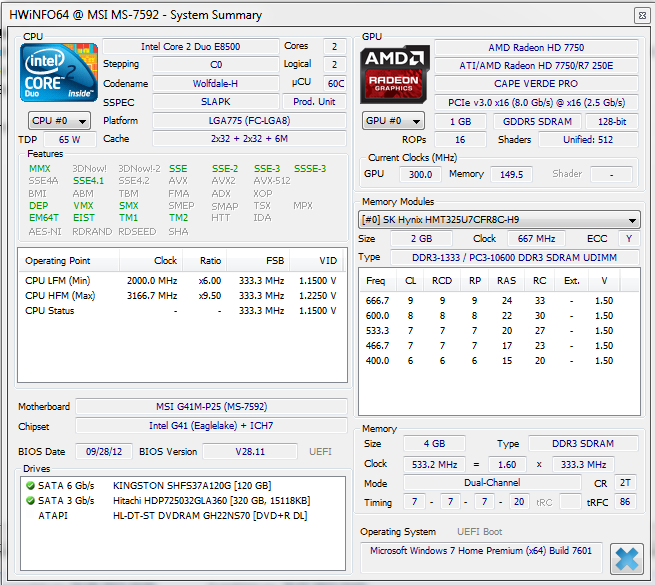This screenshot has height=585, width=655.
Task: Select the CPU HFM (Max) row
Action: pos(181,295)
